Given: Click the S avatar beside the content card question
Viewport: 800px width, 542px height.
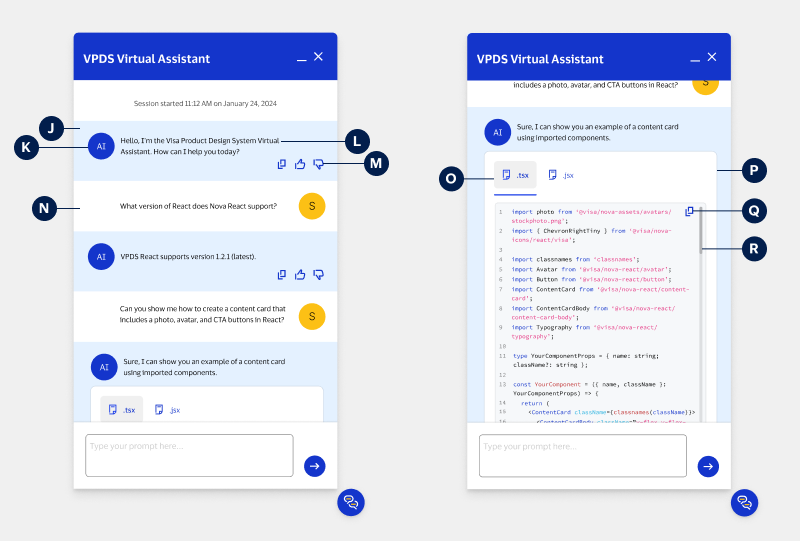Looking at the screenshot, I should [x=312, y=316].
